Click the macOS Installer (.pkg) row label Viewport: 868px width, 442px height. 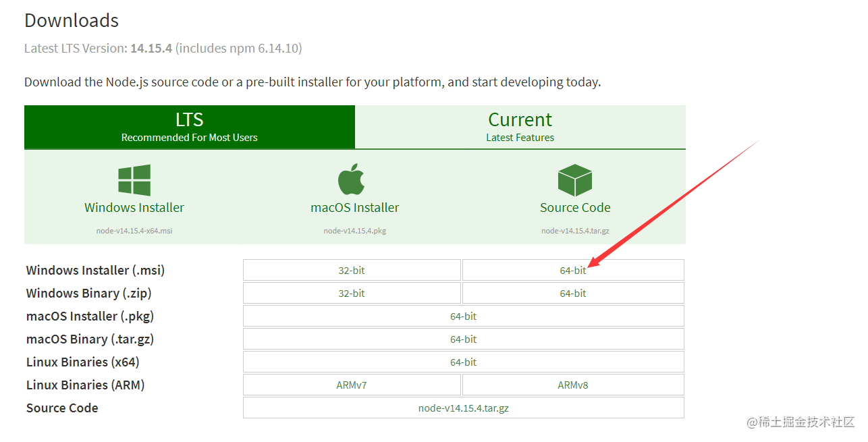tap(90, 316)
